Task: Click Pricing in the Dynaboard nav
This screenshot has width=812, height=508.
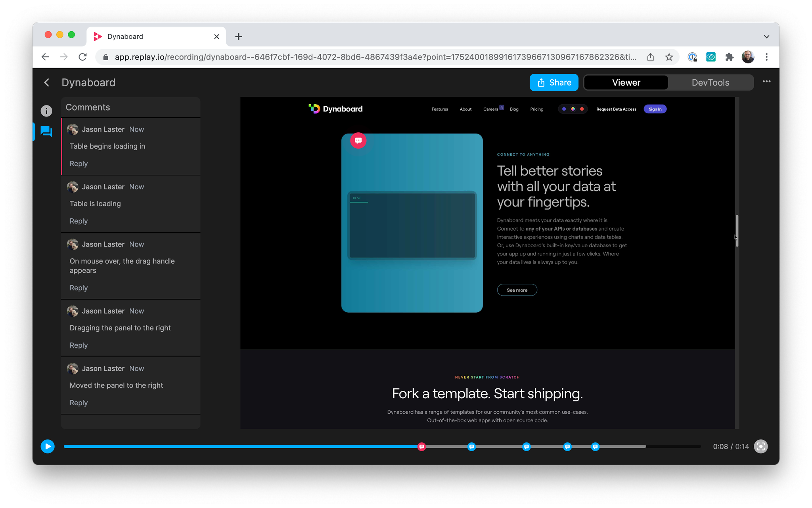Action: pyautogui.click(x=536, y=109)
